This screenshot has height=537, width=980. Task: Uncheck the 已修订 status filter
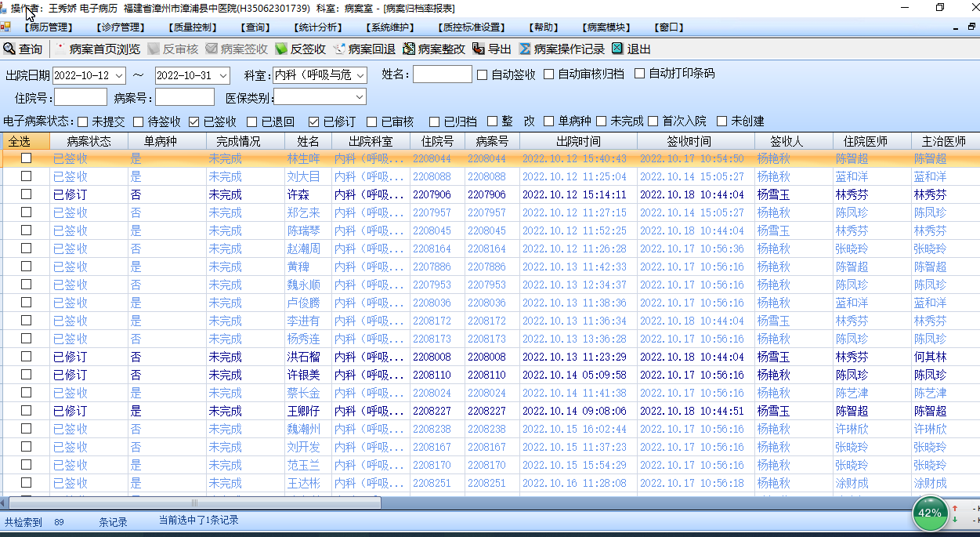[x=313, y=122]
